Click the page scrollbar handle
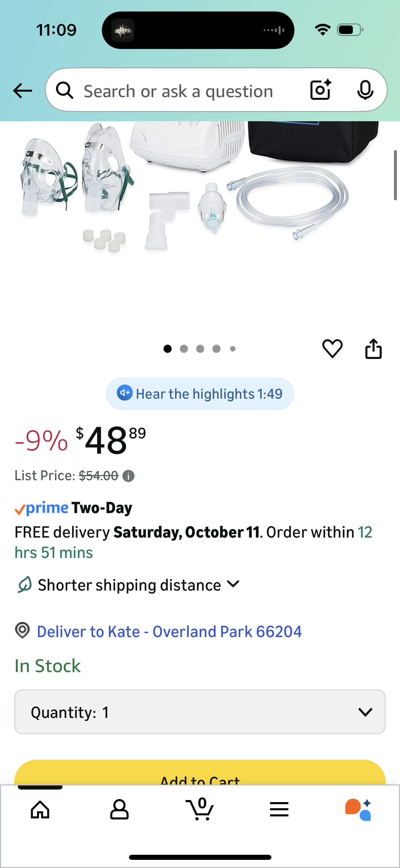This screenshot has height=868, width=400. [395, 175]
